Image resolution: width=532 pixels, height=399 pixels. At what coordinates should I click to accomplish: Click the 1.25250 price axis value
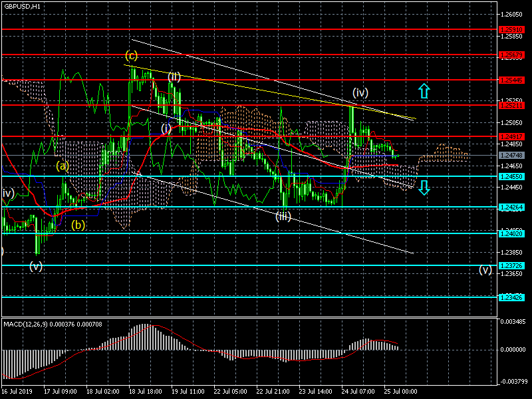(511, 101)
